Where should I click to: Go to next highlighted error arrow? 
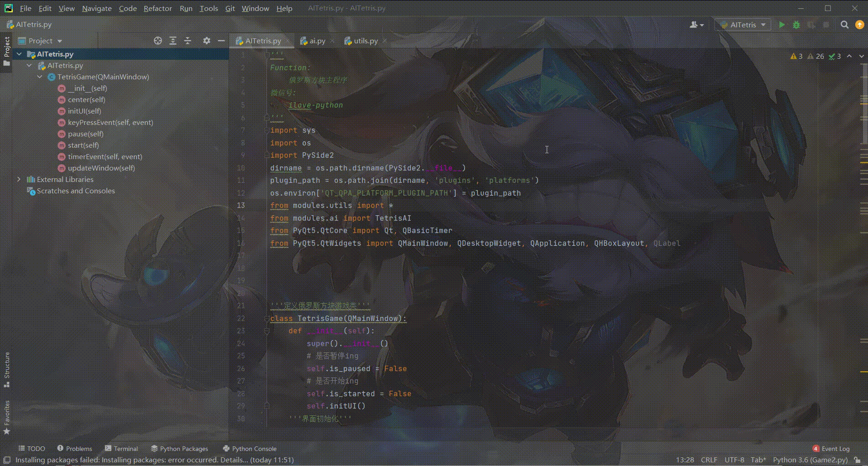(x=862, y=56)
